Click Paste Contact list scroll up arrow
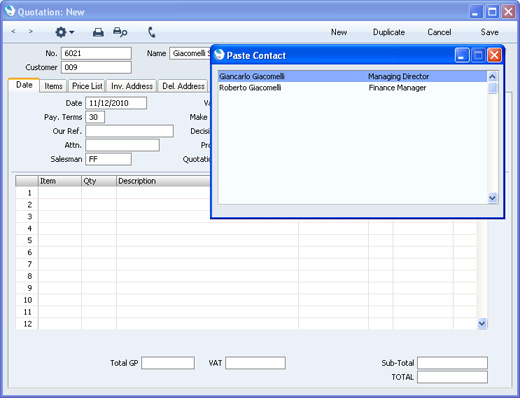520x398 pixels. coord(492,77)
